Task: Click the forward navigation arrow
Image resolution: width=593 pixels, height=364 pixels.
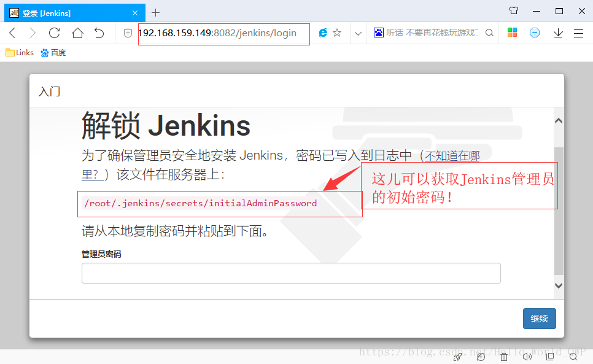Action: (x=33, y=33)
